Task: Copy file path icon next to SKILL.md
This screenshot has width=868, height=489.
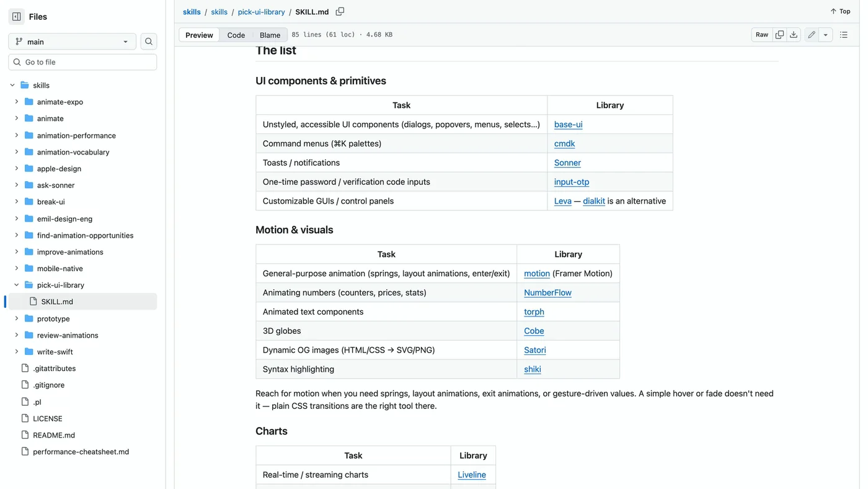Action: tap(340, 12)
